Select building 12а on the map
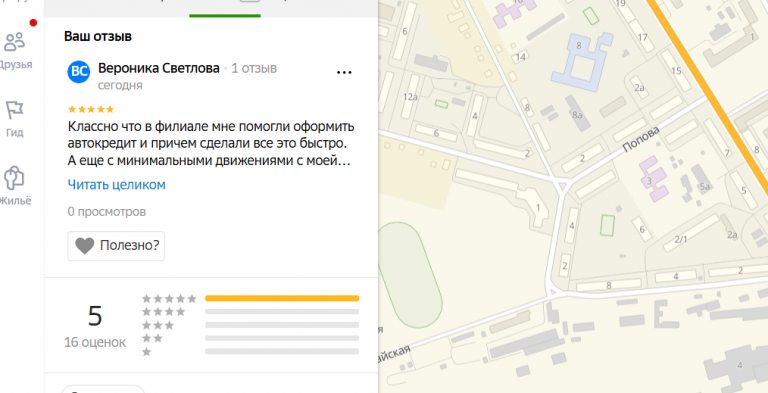 (x=410, y=97)
